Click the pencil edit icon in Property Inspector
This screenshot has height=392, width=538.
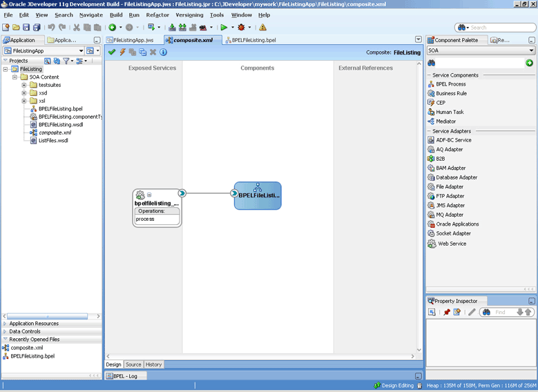[x=472, y=312]
